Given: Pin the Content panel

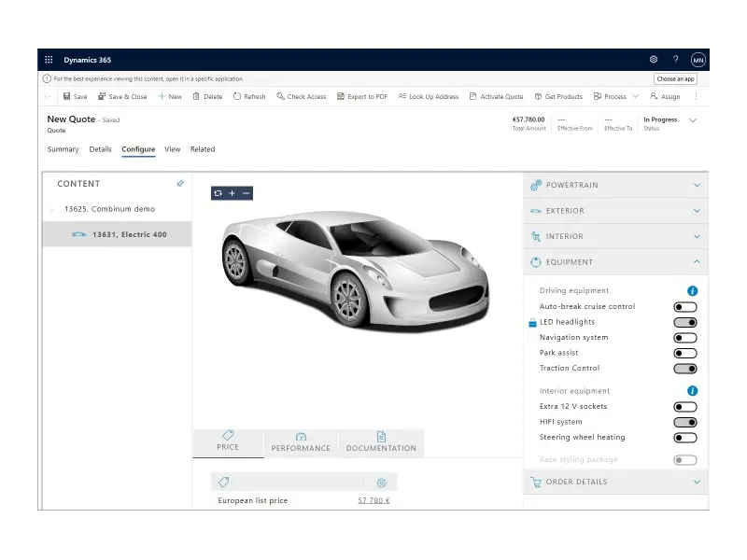Looking at the screenshot, I should click(180, 183).
